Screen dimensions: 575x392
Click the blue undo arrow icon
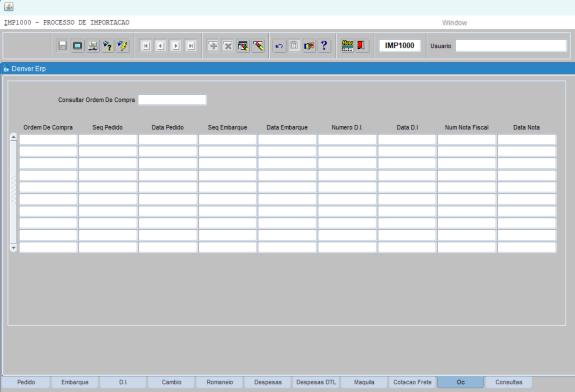tap(279, 46)
